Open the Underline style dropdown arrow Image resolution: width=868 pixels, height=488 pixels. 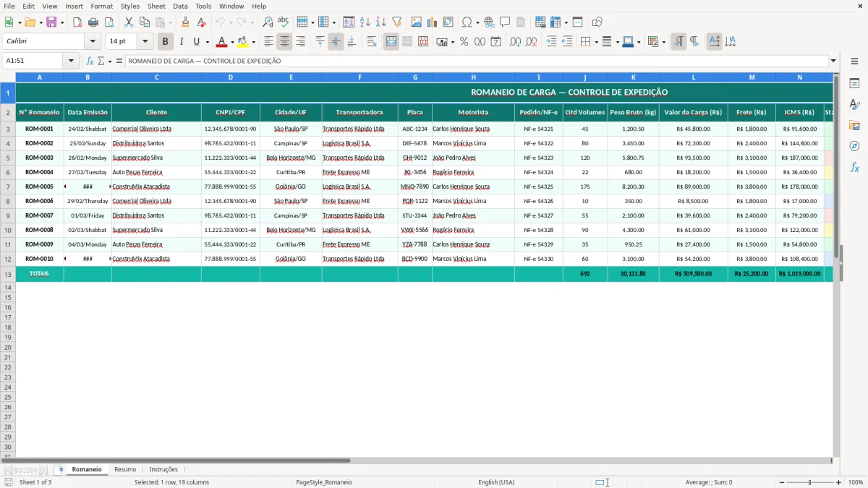[x=207, y=43]
